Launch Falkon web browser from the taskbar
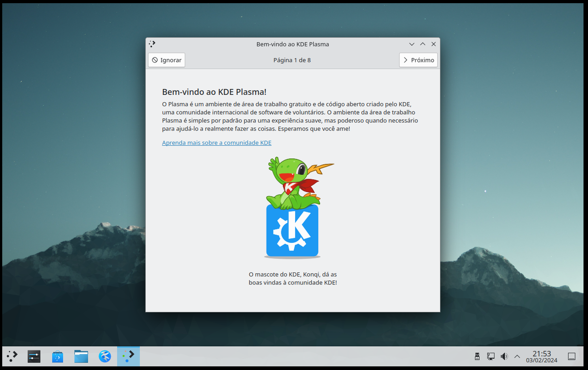This screenshot has height=370, width=588. 105,356
